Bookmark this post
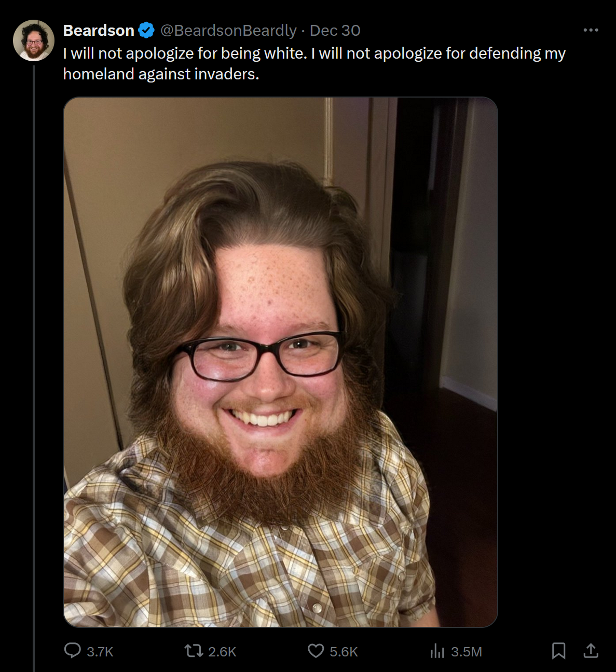This screenshot has width=616, height=672. point(558,651)
